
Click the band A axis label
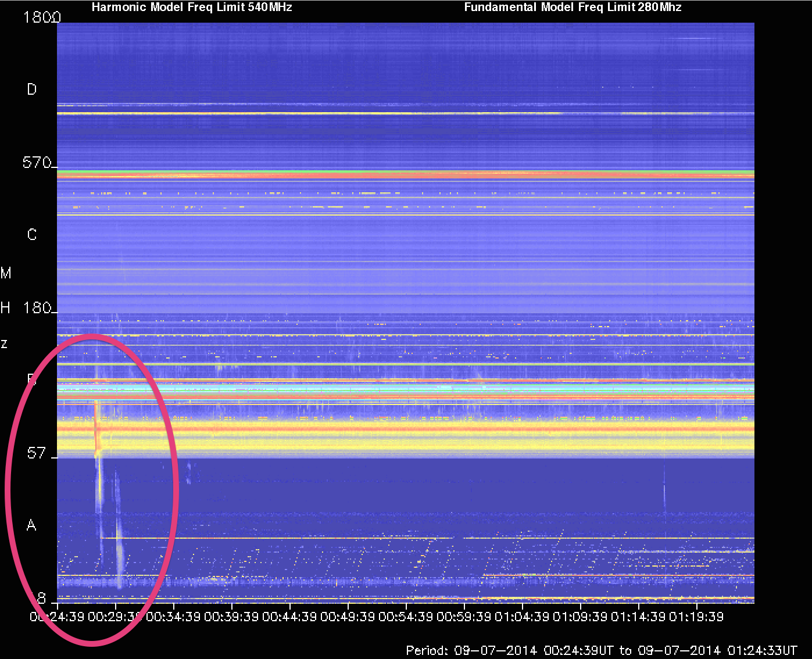click(x=31, y=526)
